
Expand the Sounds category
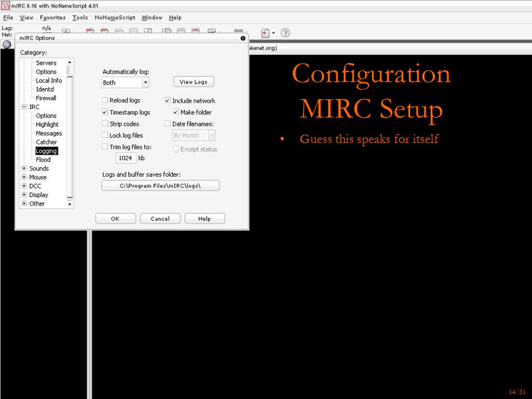coord(24,168)
